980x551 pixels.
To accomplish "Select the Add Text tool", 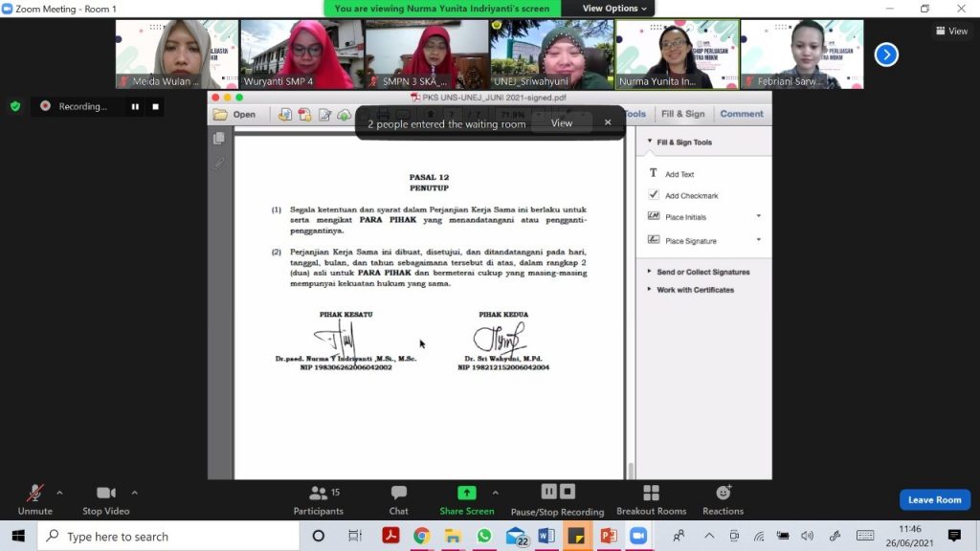I will (673, 174).
